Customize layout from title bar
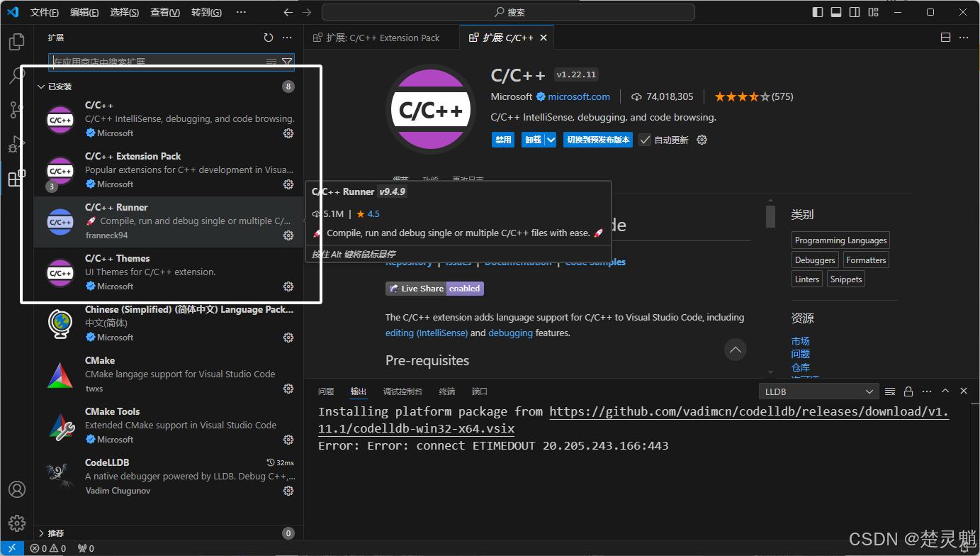 tap(873, 12)
